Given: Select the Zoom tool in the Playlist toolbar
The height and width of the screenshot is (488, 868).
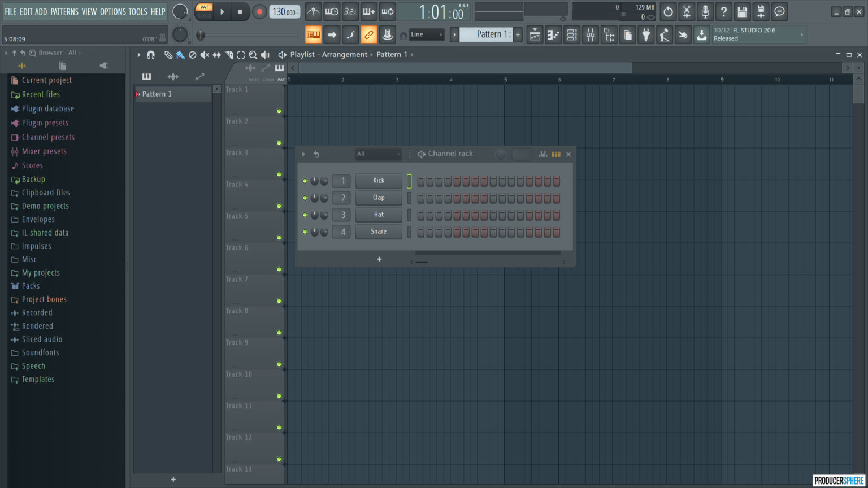Looking at the screenshot, I should pyautogui.click(x=253, y=55).
